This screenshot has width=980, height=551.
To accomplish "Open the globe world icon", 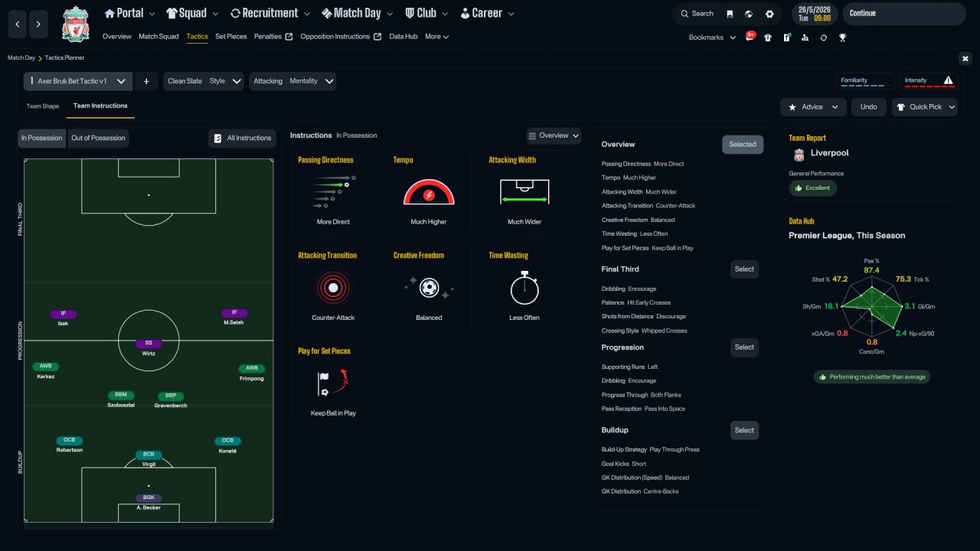I will pyautogui.click(x=749, y=14).
